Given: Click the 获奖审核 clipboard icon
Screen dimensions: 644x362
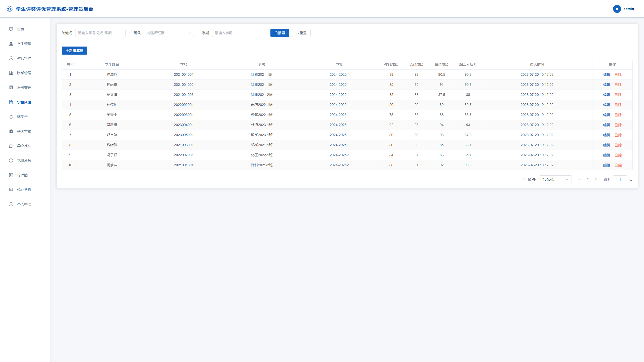Looking at the screenshot, I should coord(11,131).
